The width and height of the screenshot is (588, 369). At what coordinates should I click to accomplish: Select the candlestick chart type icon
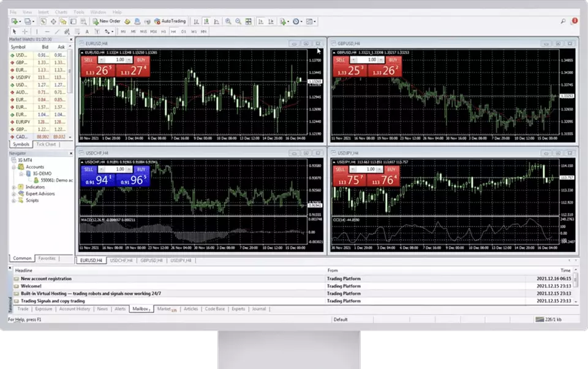[206, 21]
